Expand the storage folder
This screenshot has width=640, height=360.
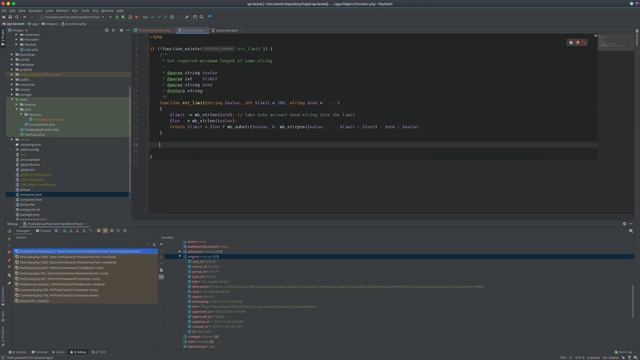12,95
